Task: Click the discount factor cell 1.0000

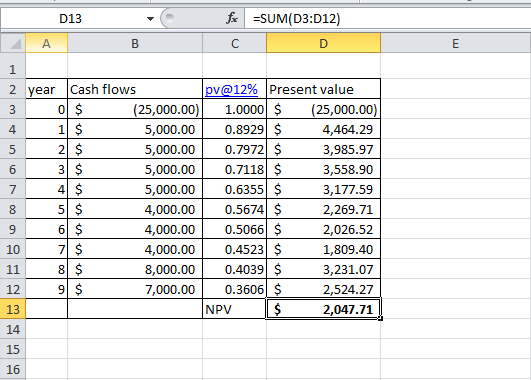Action: (x=234, y=109)
